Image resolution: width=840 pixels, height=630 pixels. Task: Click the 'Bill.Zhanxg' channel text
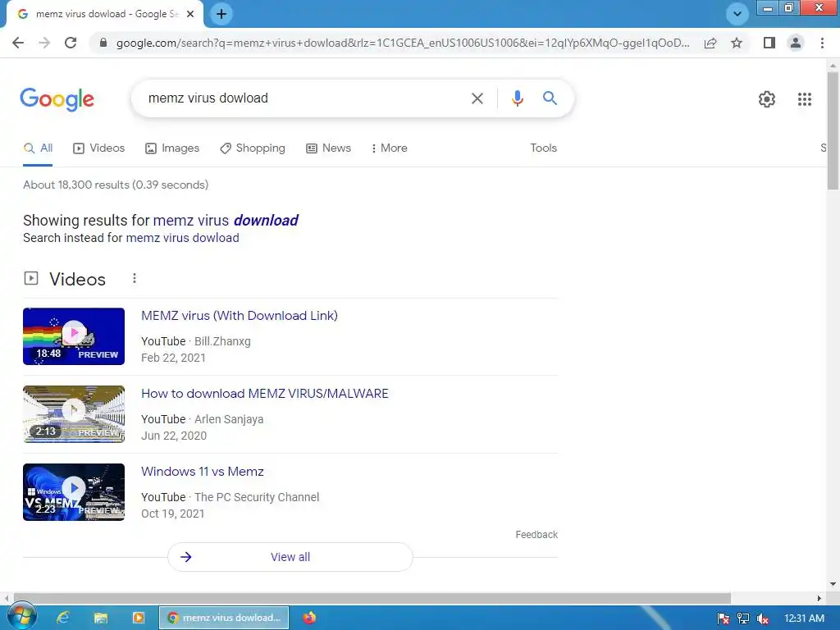[222, 341]
